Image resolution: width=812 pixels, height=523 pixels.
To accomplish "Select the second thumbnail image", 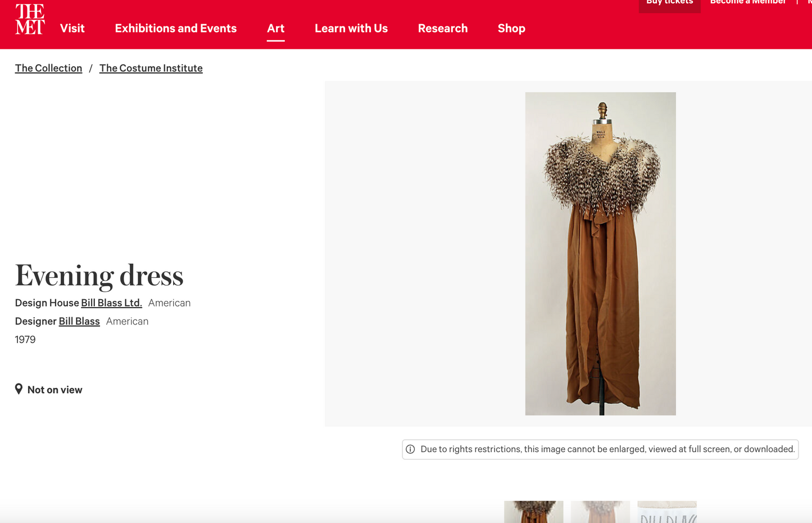I will click(600, 512).
